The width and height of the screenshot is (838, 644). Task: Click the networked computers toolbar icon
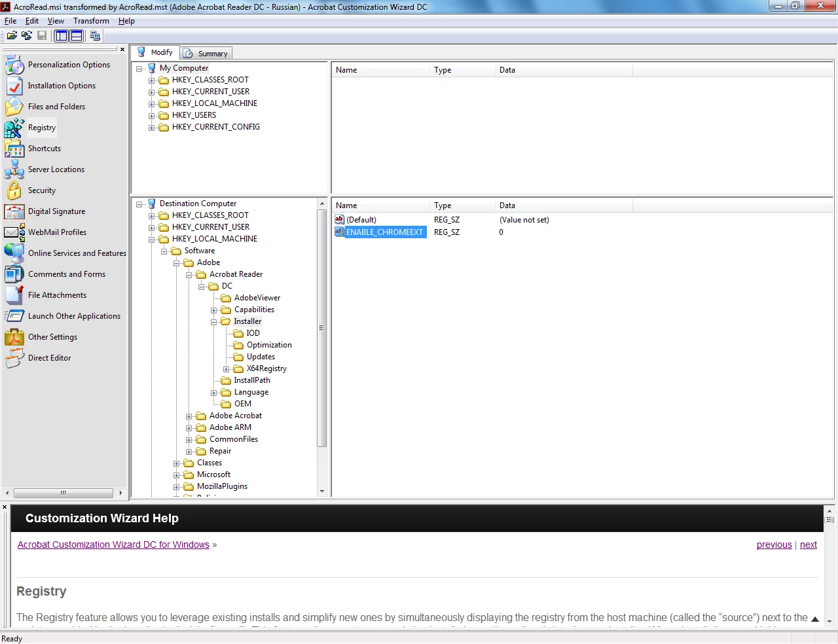[x=95, y=35]
